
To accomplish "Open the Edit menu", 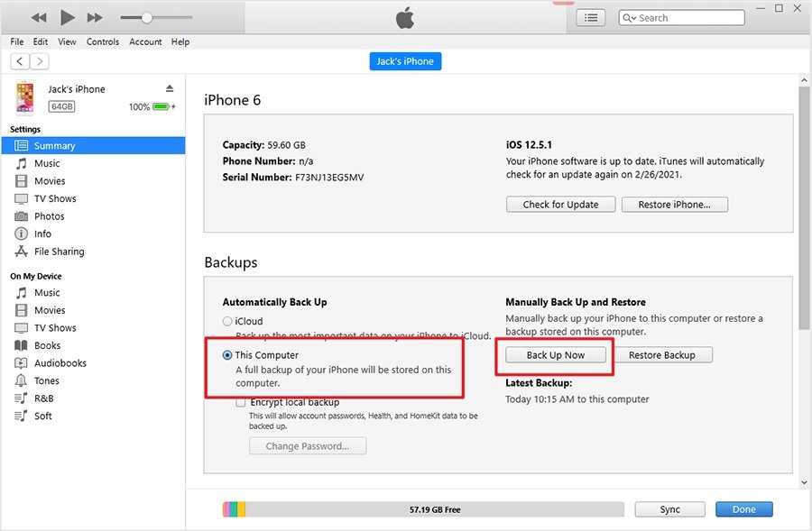I will tap(41, 41).
